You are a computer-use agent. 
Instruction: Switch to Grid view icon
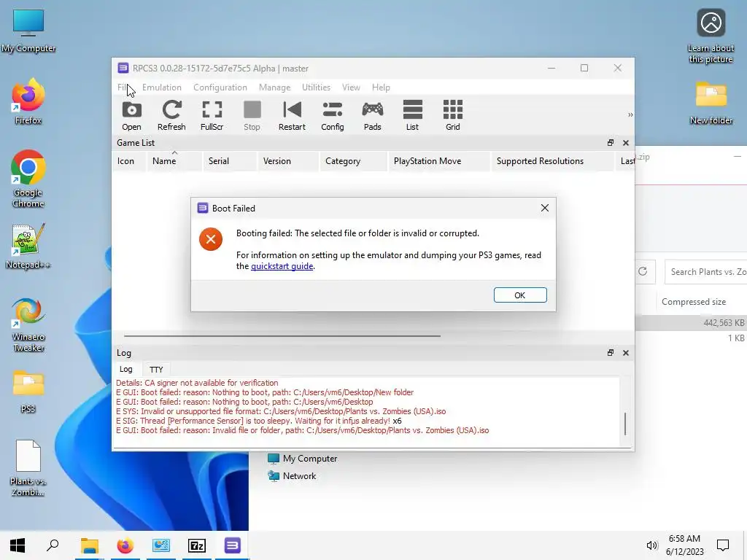453,115
